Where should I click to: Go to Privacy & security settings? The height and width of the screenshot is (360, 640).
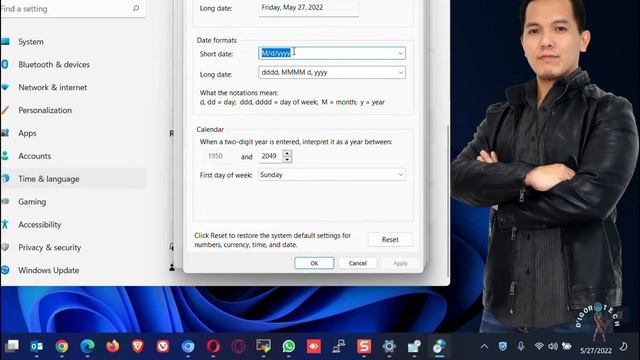pyautogui.click(x=73, y=247)
